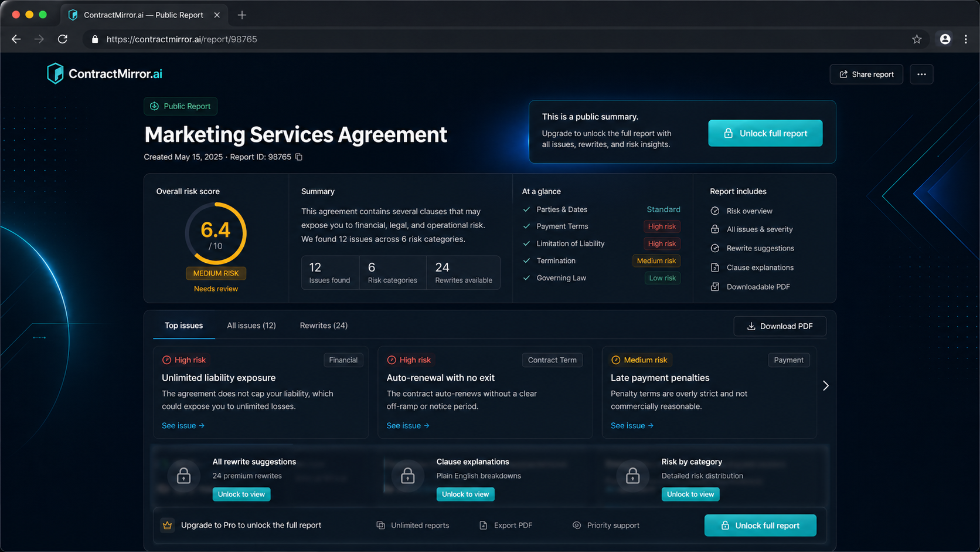Click the Medium risk badge for Termination
Viewport: 980px width, 552px height.
tap(656, 261)
